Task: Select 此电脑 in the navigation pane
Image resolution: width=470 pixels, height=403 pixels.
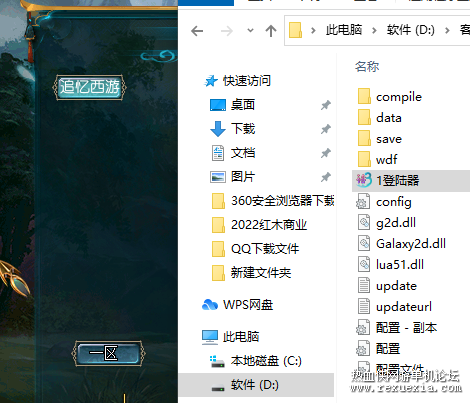Action: pos(241,337)
